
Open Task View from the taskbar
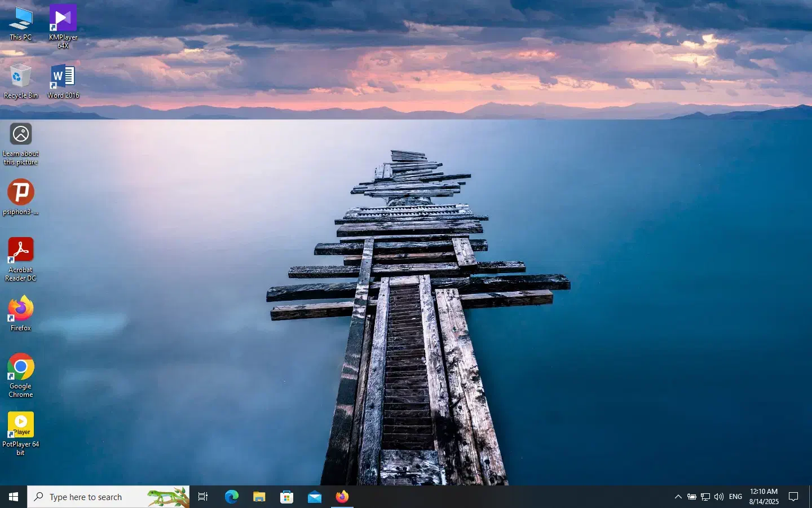coord(203,497)
